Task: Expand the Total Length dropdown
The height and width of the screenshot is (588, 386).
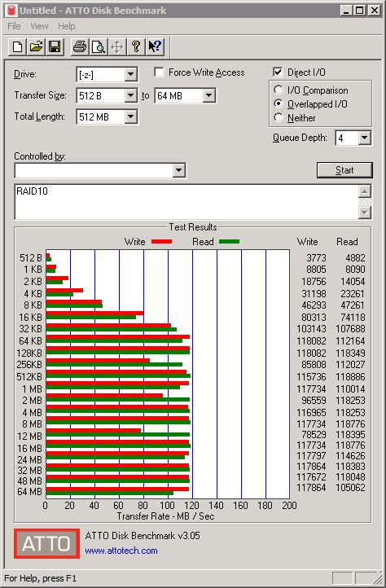Action: click(x=130, y=116)
